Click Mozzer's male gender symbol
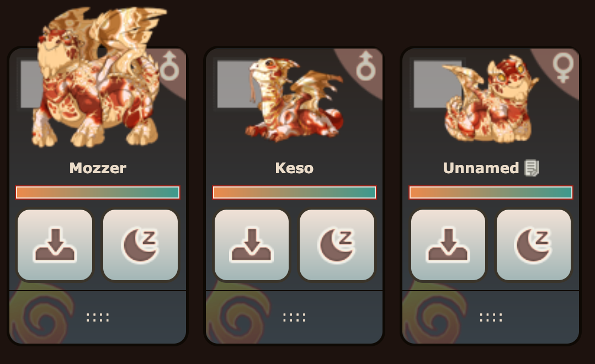This screenshot has width=595, height=364. pyautogui.click(x=169, y=66)
